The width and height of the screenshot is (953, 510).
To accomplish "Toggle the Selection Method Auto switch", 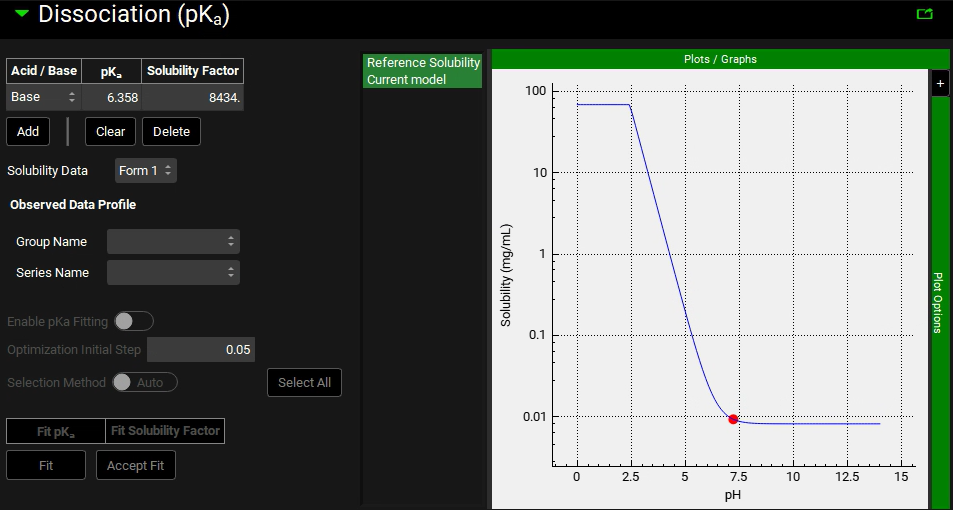I will coord(144,382).
